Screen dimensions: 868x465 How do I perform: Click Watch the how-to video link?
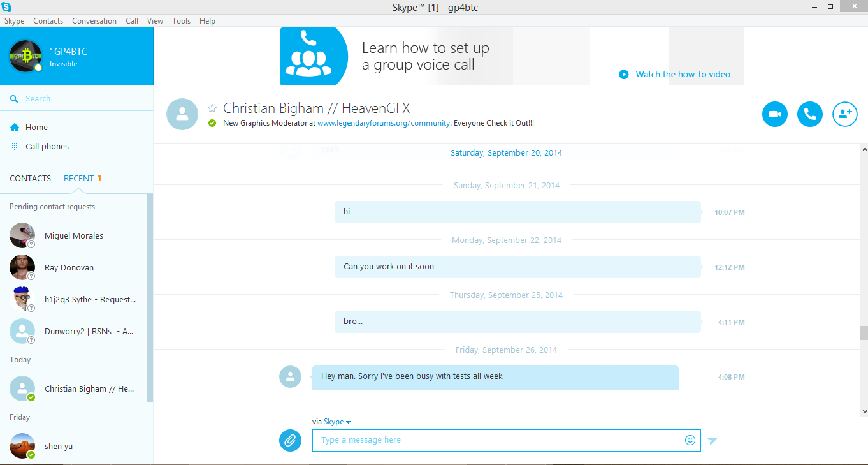coord(683,74)
